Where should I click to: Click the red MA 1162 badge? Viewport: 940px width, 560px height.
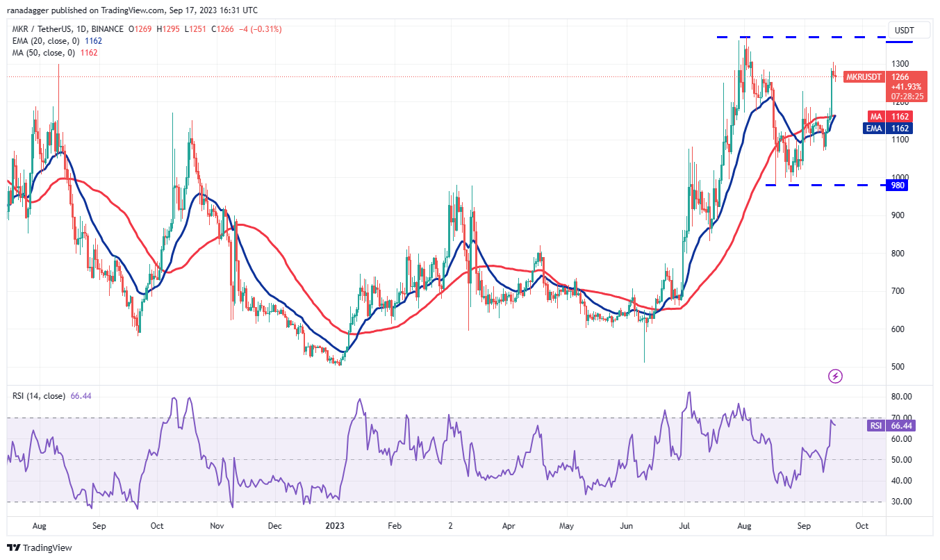898,116
